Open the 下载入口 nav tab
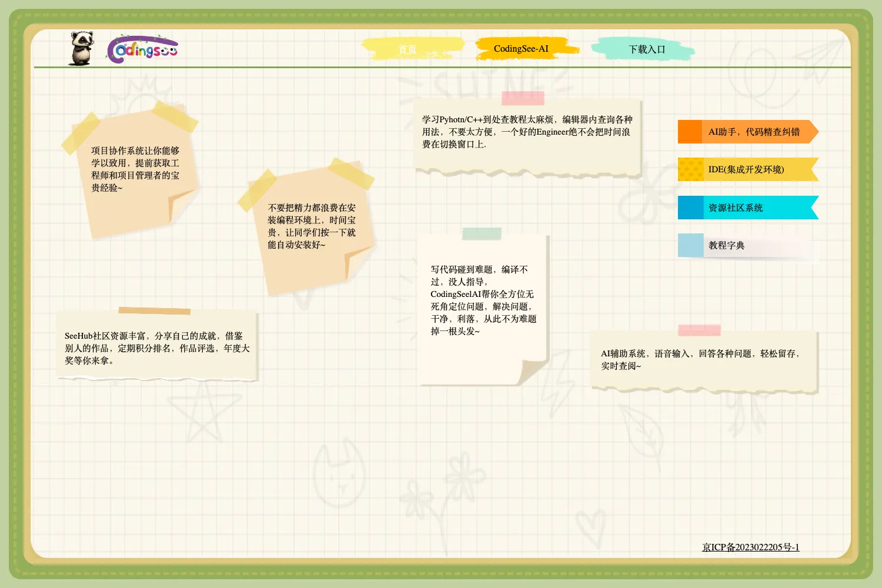The image size is (882, 588). pos(644,49)
